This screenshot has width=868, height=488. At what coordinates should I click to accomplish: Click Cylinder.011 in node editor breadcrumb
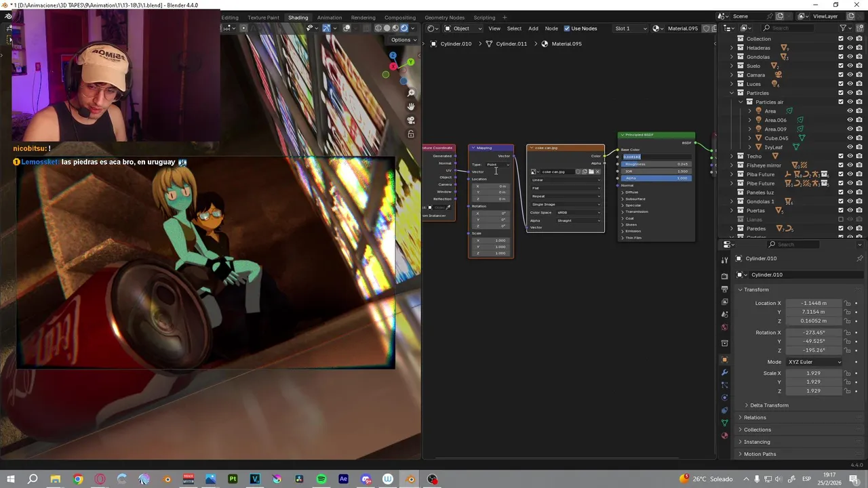(511, 43)
